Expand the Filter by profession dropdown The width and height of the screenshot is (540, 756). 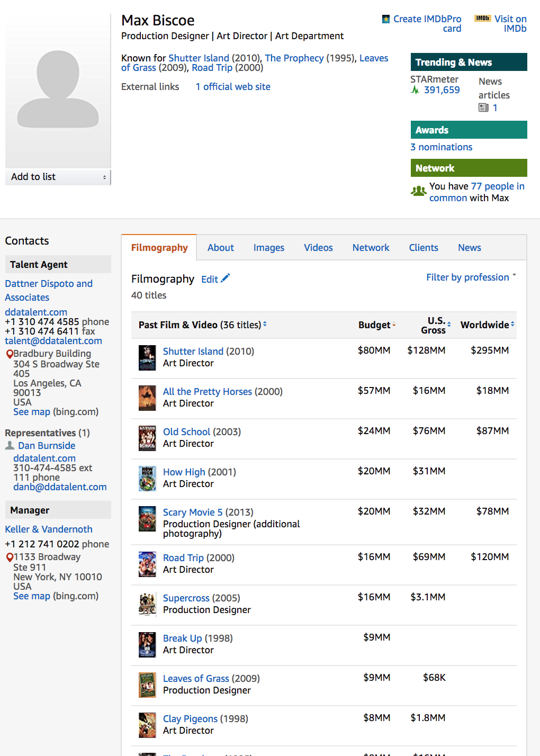point(471,277)
